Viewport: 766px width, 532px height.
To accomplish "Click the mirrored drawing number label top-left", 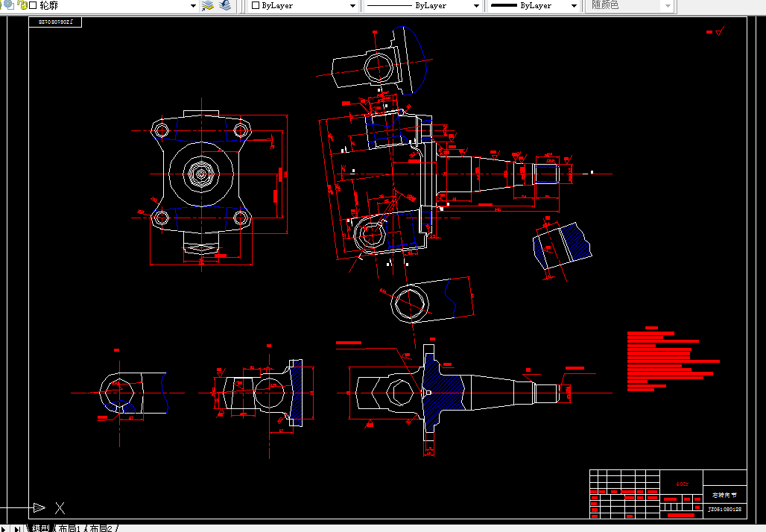I will point(55,22).
